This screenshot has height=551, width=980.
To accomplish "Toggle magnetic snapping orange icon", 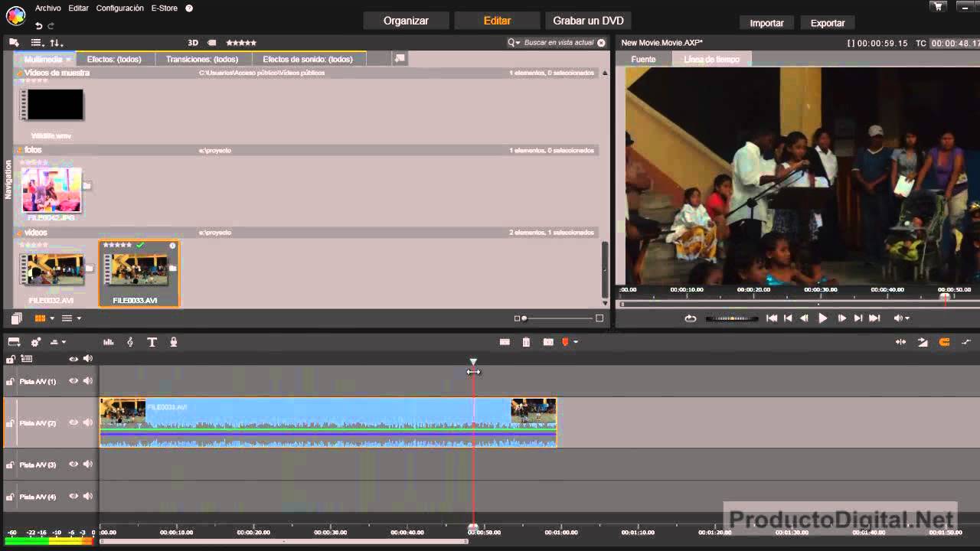I will point(945,342).
